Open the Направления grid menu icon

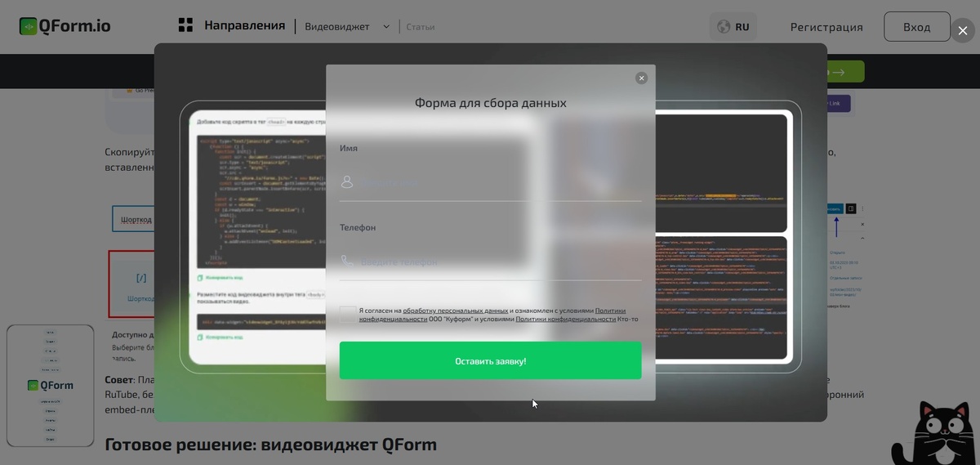(x=185, y=25)
